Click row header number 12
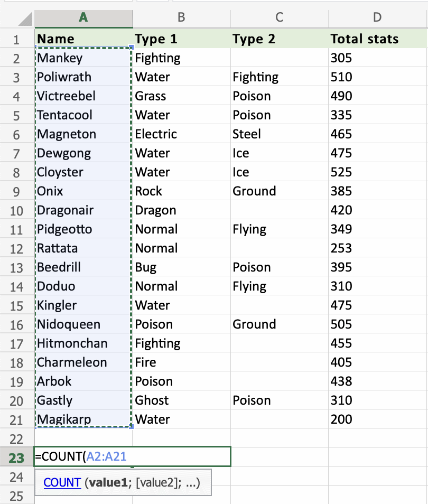 tap(16, 248)
